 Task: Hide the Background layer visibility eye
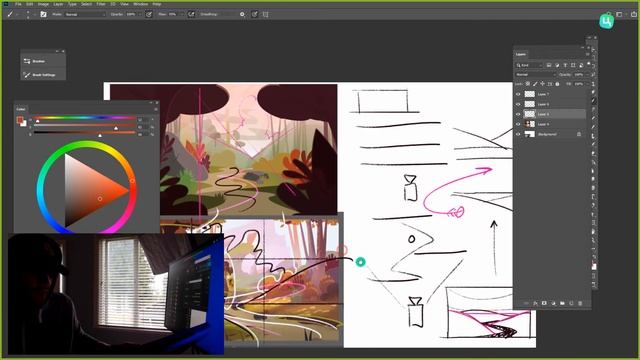(518, 134)
